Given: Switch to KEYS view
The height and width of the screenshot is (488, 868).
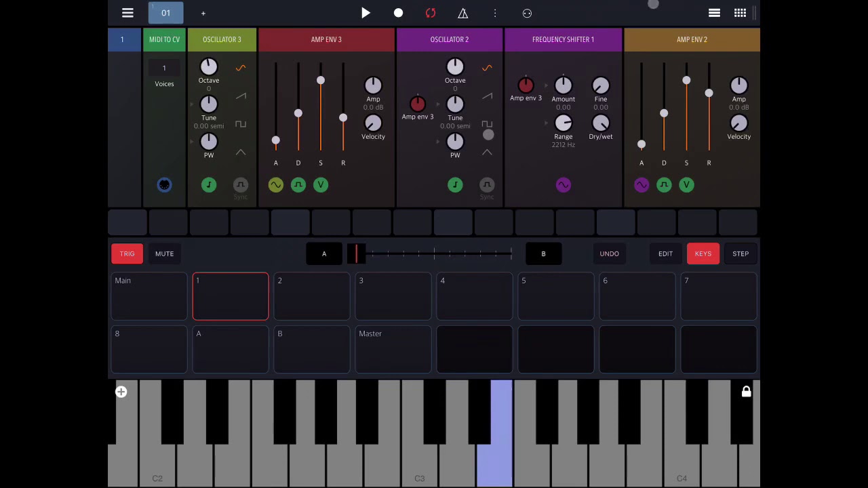Looking at the screenshot, I should [x=703, y=253].
